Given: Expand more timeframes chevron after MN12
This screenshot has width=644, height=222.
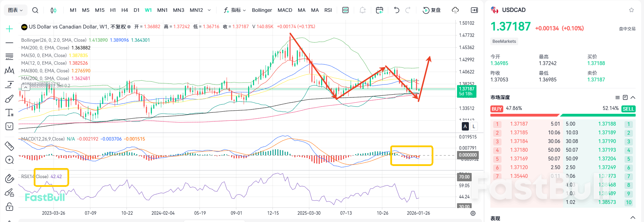Looking at the screenshot, I should pyautogui.click(x=209, y=10).
